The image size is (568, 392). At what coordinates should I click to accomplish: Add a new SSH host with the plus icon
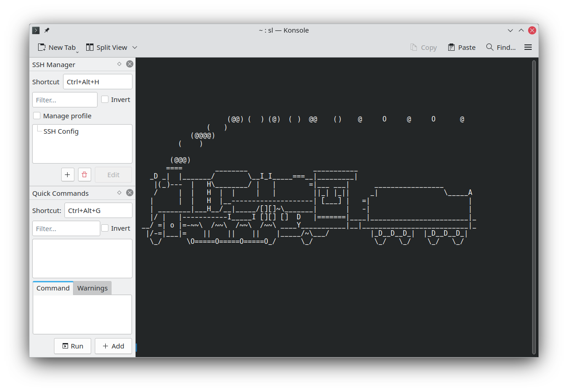click(68, 174)
